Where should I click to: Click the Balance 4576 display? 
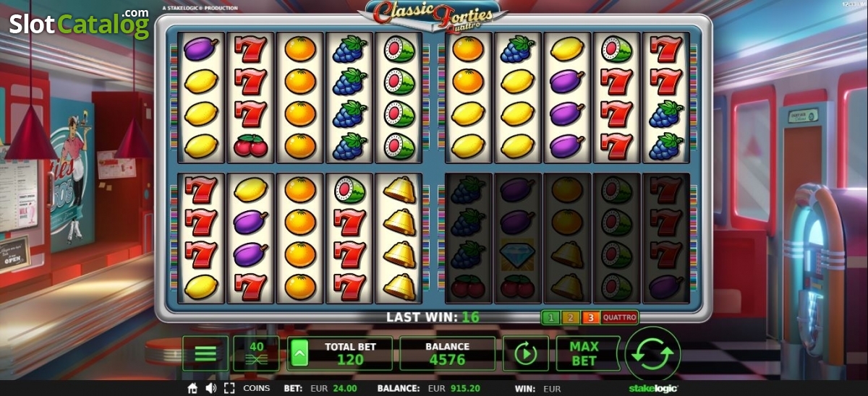[448, 353]
